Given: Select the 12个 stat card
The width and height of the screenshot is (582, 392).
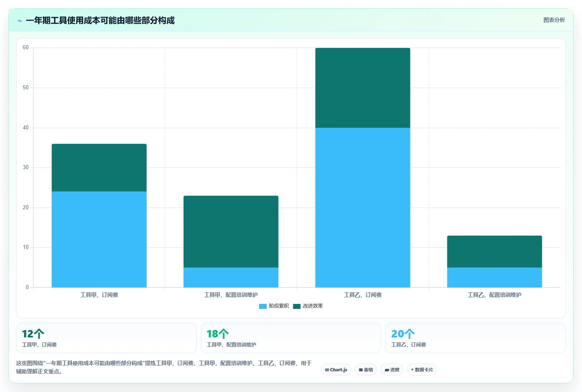Looking at the screenshot, I should coord(106,338).
